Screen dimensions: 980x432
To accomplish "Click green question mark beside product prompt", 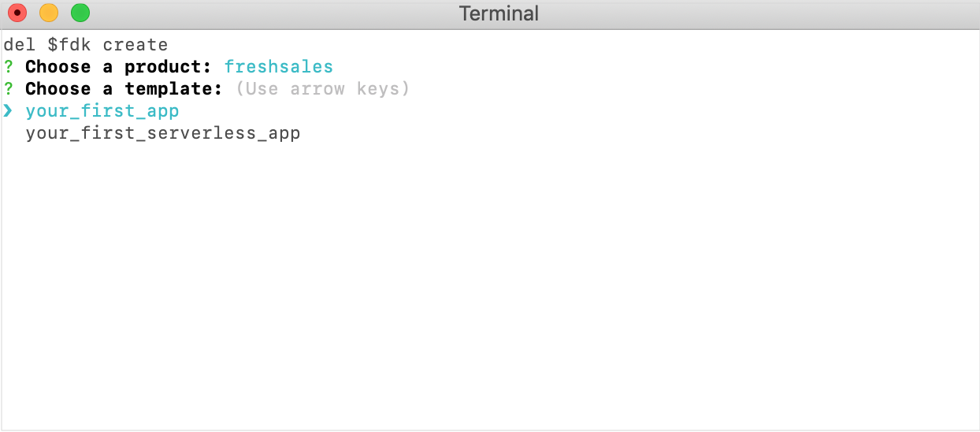I will click(x=8, y=67).
